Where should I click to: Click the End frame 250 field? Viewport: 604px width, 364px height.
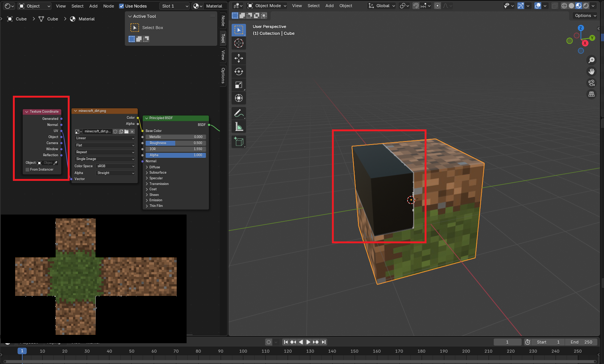pos(581,342)
